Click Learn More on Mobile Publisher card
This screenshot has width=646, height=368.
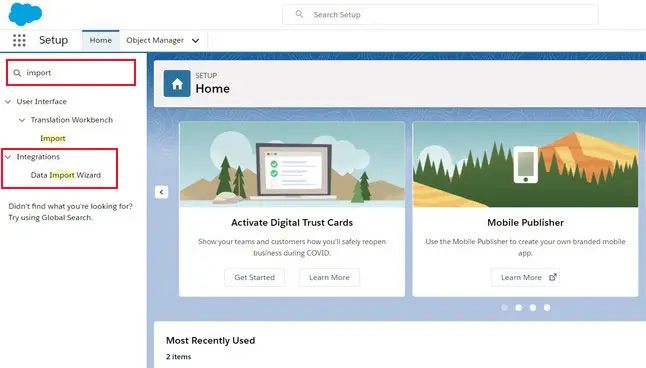coord(525,277)
